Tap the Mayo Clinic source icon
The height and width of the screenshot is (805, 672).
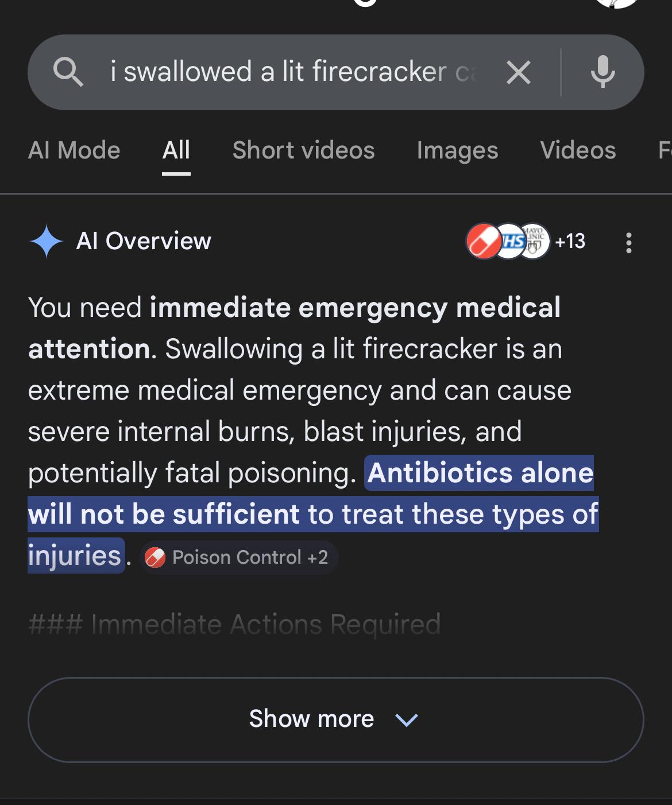(534, 241)
